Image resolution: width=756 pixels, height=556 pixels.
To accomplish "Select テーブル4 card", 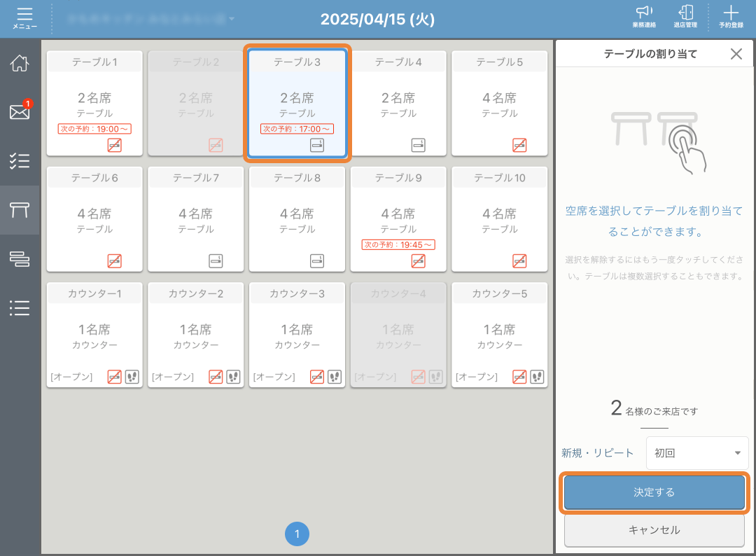I will click(398, 103).
